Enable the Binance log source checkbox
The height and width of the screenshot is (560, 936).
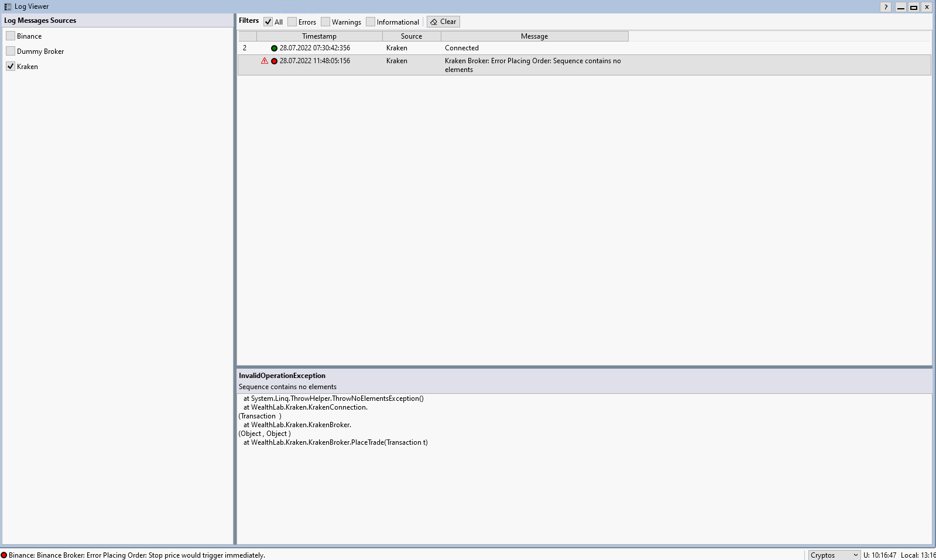[x=11, y=36]
